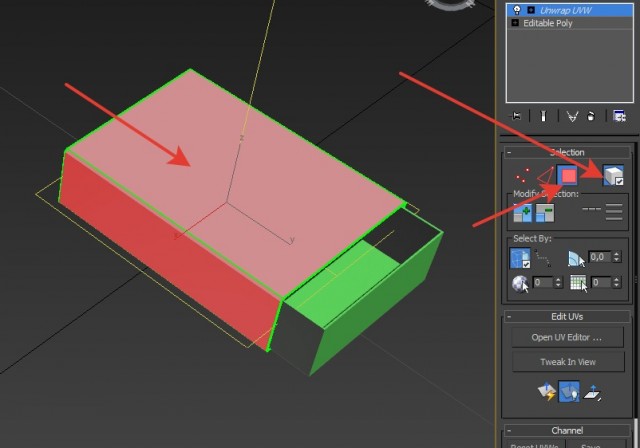Viewport: 640px width, 448px height.
Task: Click the planar angle spinner arrows
Action: [x=616, y=257]
